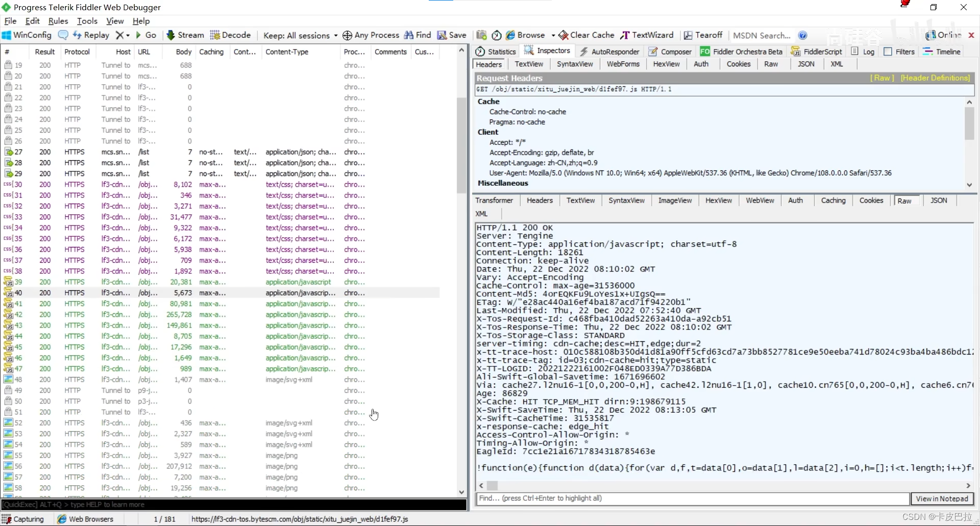
Task: Save sessions with the Save icon
Action: [452, 35]
